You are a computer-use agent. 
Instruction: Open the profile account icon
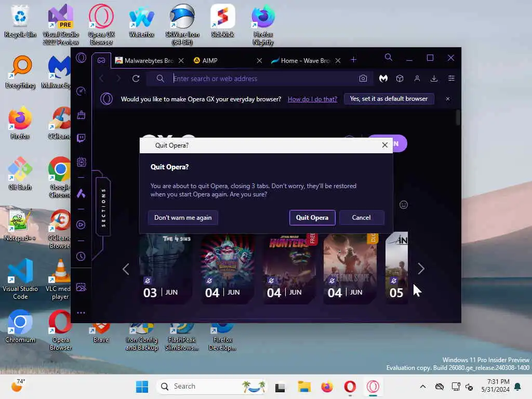pyautogui.click(x=417, y=78)
